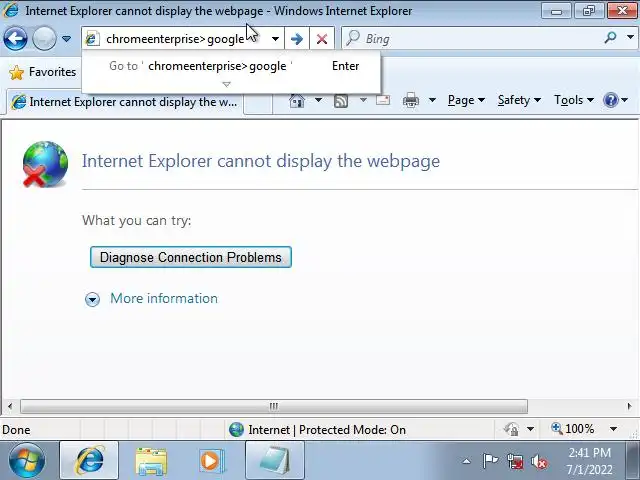Open a new blank tab
This screenshot has height=480, width=640.
258,103
